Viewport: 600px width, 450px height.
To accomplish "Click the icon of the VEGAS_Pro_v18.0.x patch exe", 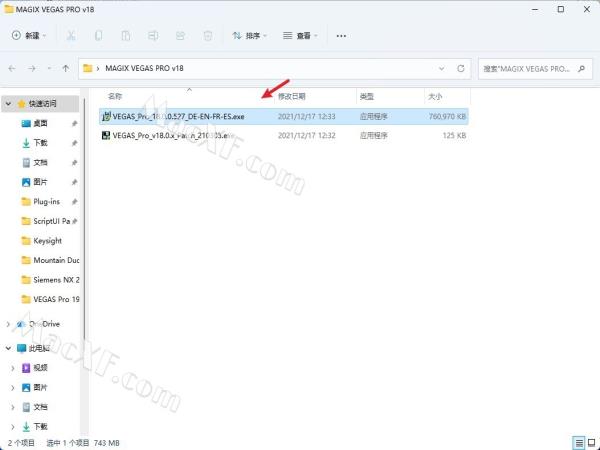I will coord(106,135).
